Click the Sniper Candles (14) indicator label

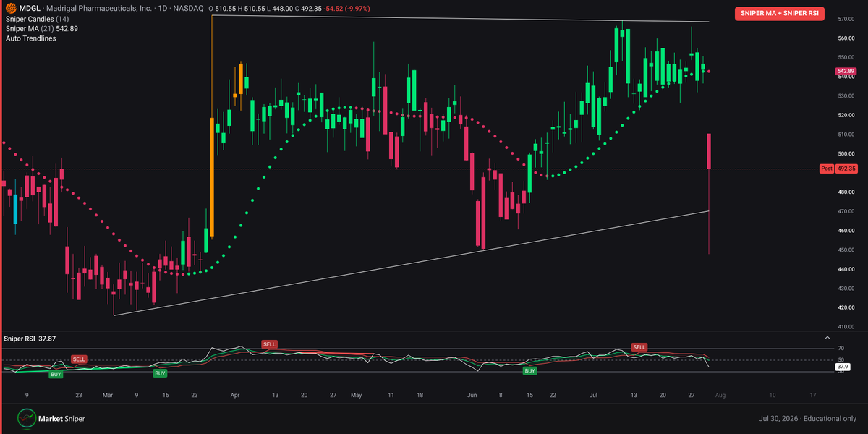click(37, 18)
